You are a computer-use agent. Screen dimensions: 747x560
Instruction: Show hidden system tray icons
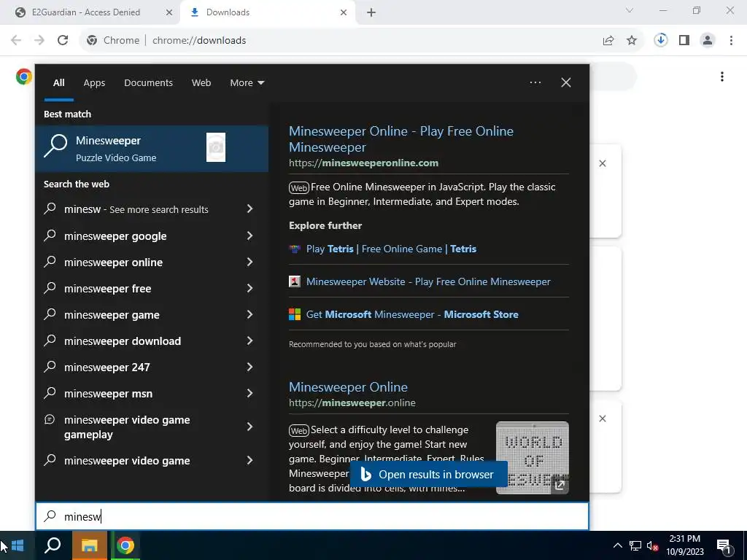[x=617, y=545]
